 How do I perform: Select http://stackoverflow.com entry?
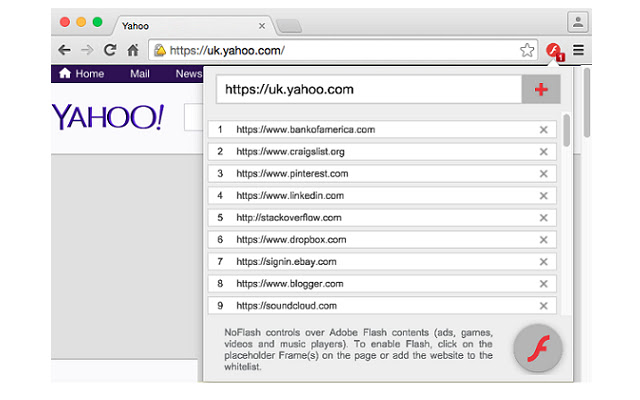click(382, 218)
